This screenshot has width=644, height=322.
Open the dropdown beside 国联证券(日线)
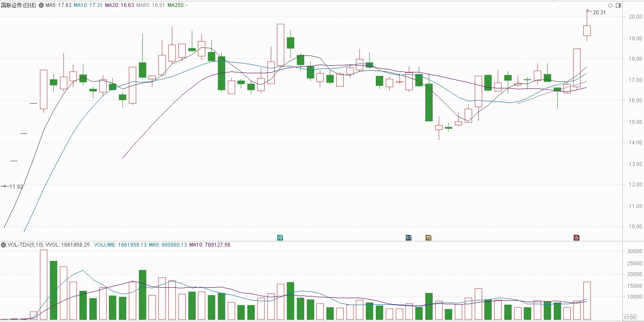(x=41, y=5)
